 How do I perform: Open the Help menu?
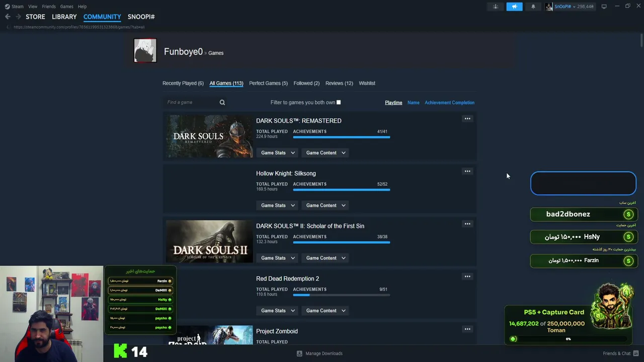(82, 7)
